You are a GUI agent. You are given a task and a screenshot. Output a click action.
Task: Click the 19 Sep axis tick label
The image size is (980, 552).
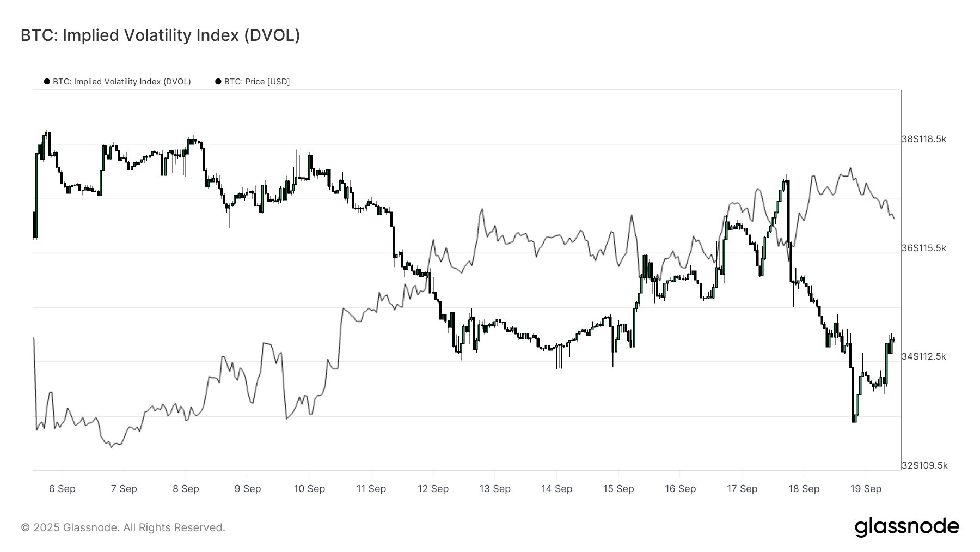866,489
